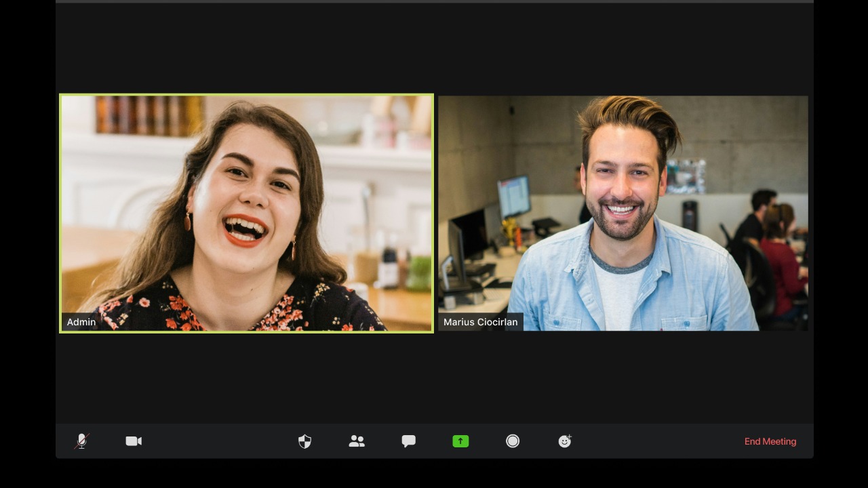Open the Reactions smiley menu
The width and height of the screenshot is (868, 488).
[x=564, y=441]
